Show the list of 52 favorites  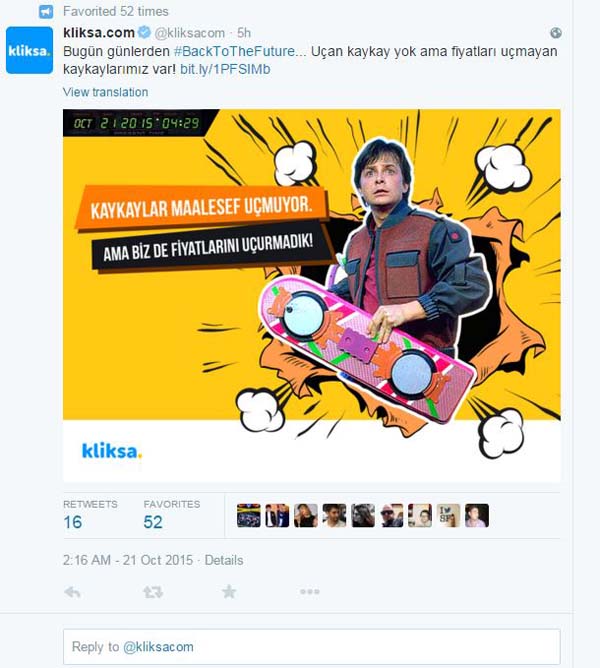click(x=171, y=515)
